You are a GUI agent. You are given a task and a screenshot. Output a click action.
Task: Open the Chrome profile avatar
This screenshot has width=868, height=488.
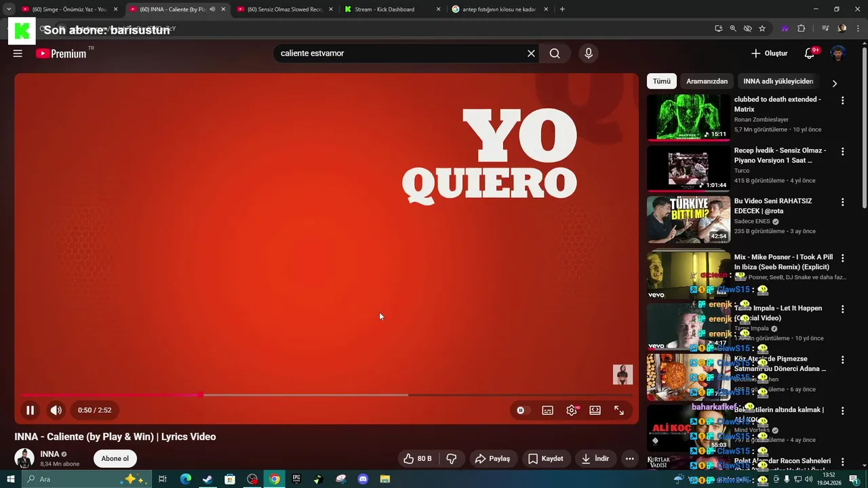[842, 28]
